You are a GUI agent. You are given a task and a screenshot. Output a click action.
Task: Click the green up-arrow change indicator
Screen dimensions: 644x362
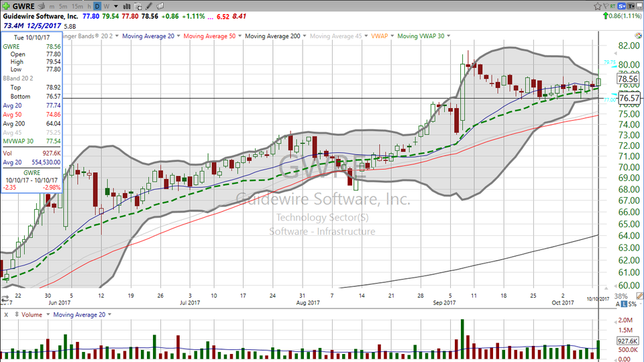pos(605,16)
